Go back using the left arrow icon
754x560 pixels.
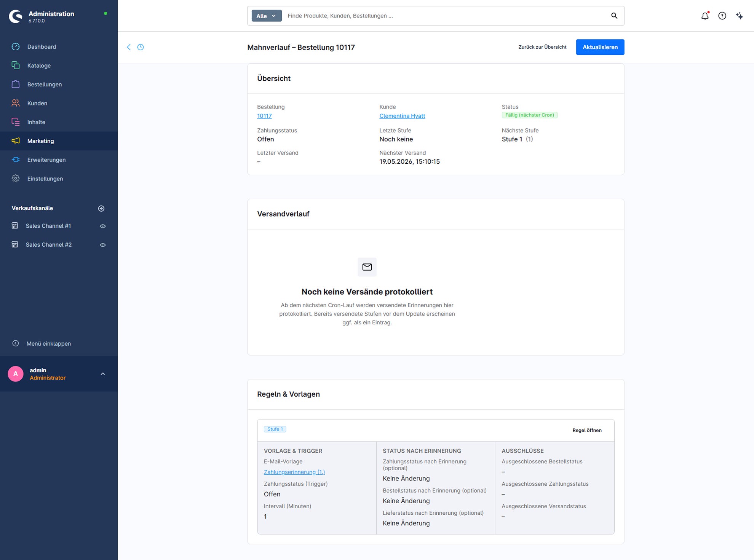click(129, 47)
